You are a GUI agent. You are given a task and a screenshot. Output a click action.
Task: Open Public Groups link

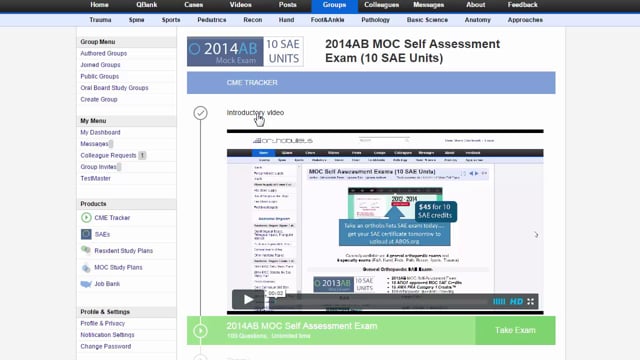pos(100,76)
